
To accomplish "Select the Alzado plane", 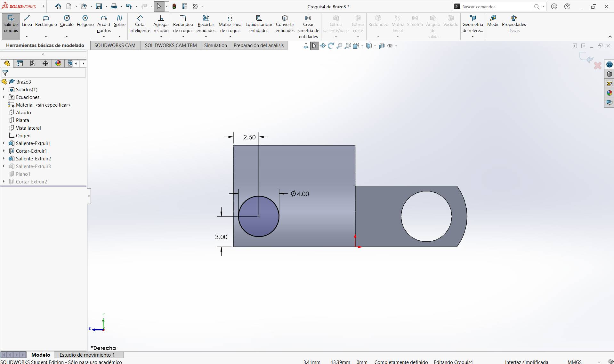I will 23,113.
